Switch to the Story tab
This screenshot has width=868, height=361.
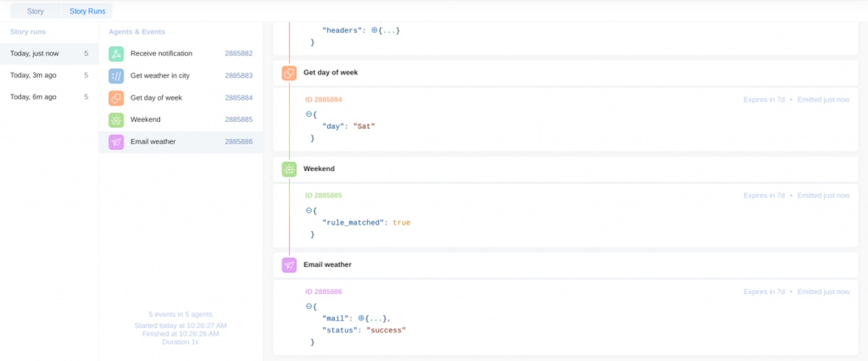click(35, 11)
